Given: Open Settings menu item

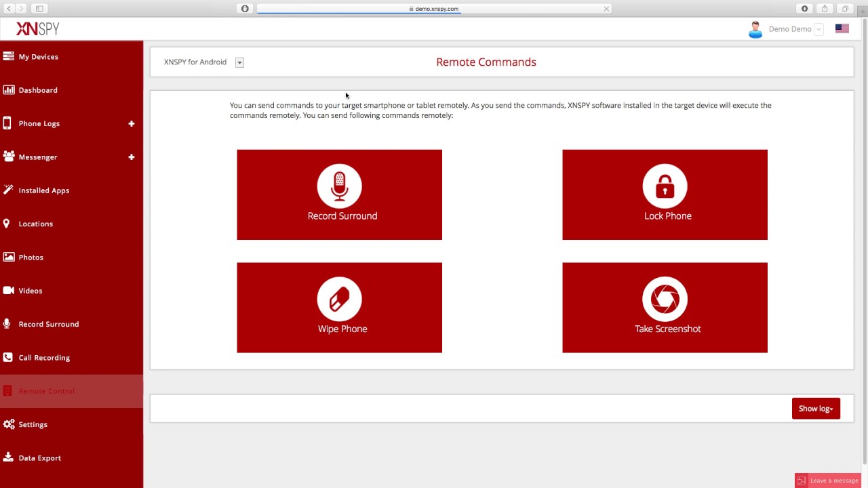Looking at the screenshot, I should point(71,424).
